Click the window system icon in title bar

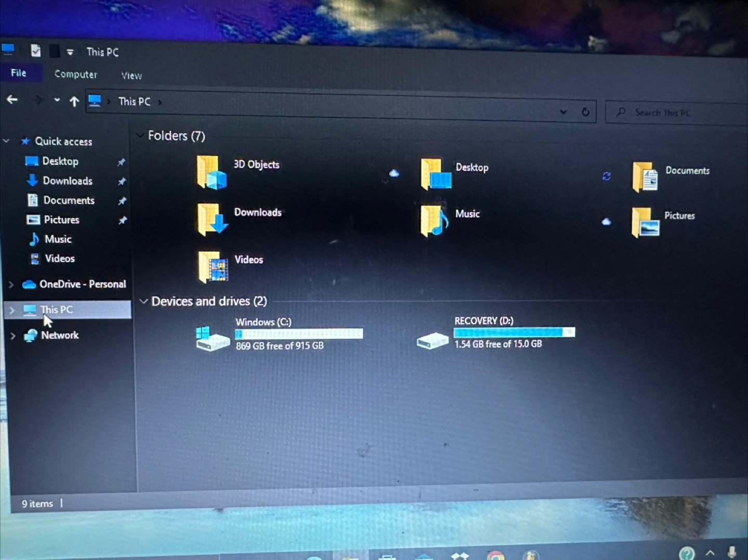pos(8,49)
